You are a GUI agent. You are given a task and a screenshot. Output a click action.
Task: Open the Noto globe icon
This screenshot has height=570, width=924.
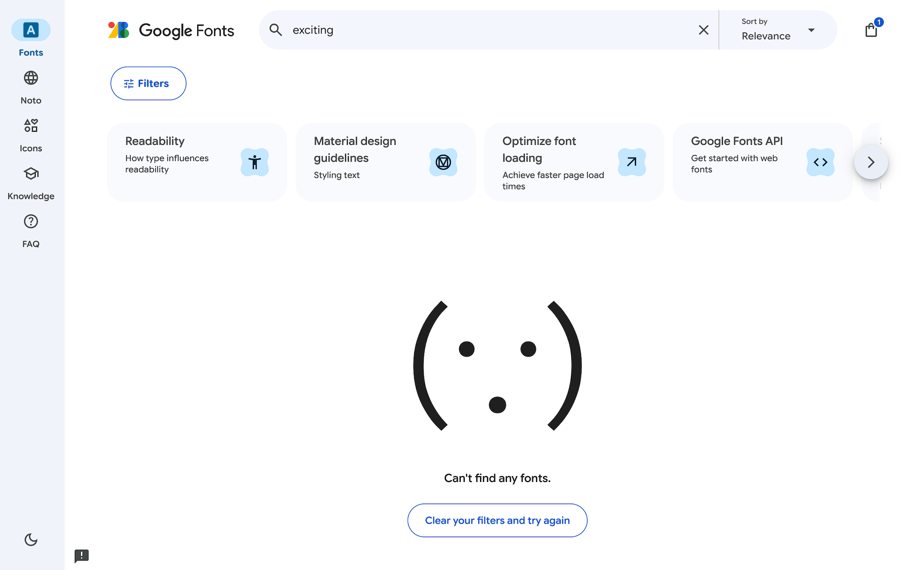pyautogui.click(x=31, y=78)
